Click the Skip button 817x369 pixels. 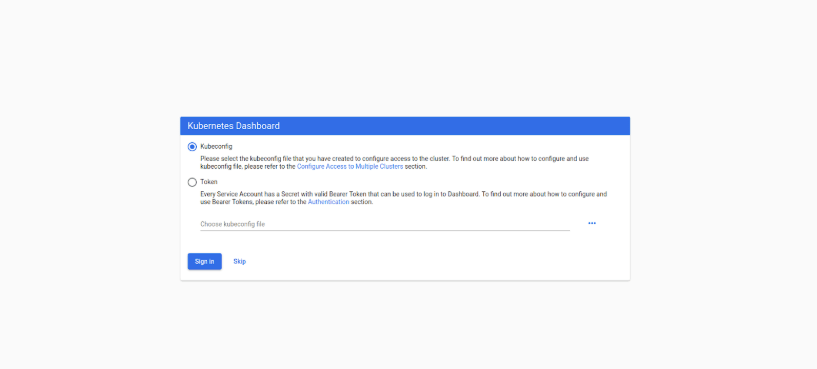coord(240,262)
